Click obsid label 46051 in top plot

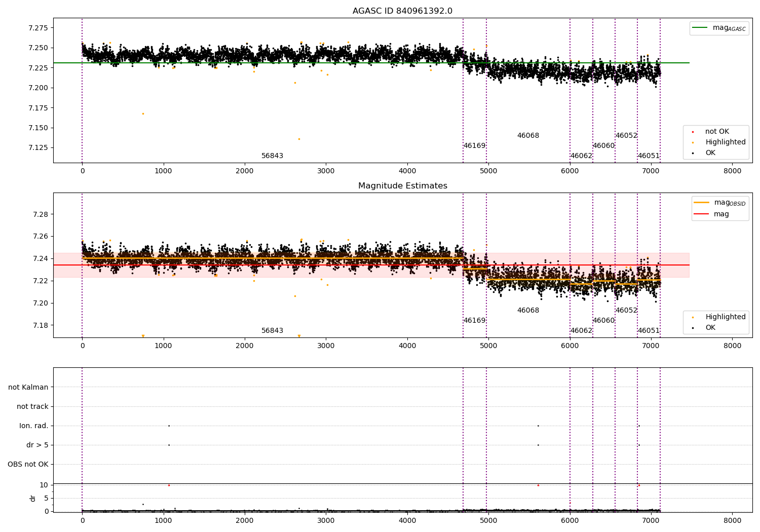pos(649,156)
